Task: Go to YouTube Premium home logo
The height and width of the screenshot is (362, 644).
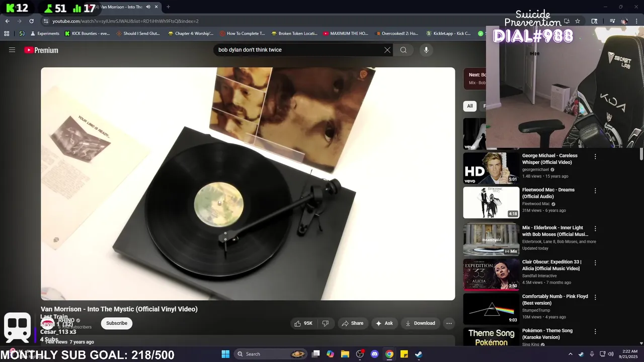Action: (x=41, y=50)
